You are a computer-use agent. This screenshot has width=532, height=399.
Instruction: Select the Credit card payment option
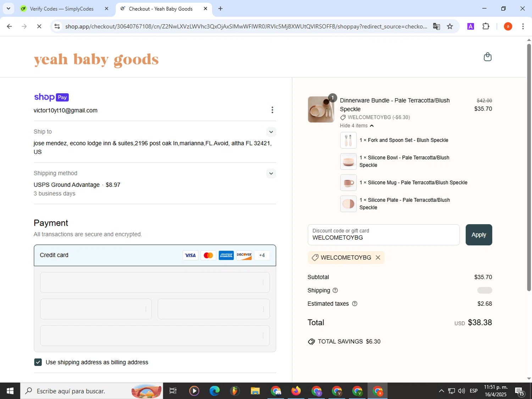tap(155, 255)
